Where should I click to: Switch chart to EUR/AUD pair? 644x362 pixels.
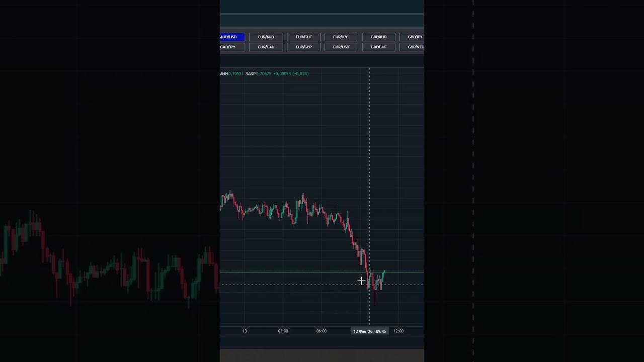[266, 37]
